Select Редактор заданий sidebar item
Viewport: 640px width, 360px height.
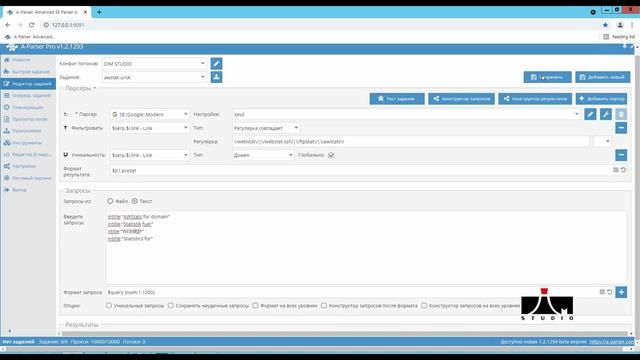pyautogui.click(x=28, y=84)
